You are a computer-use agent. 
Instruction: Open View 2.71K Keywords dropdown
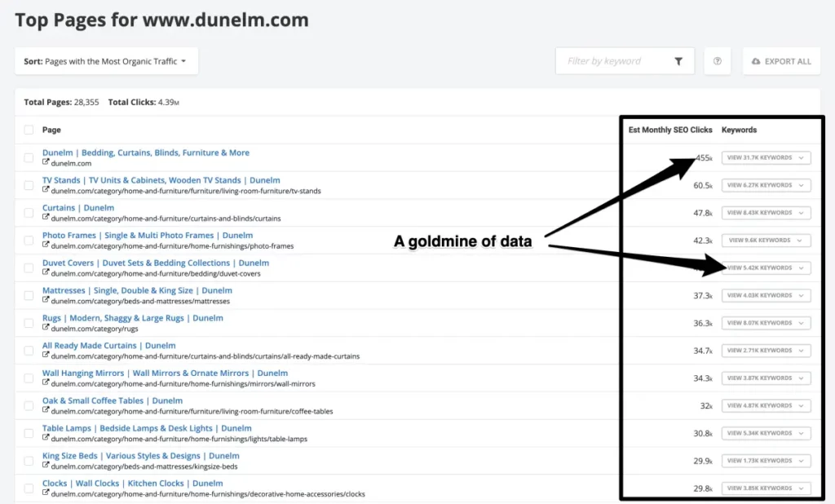pos(766,351)
